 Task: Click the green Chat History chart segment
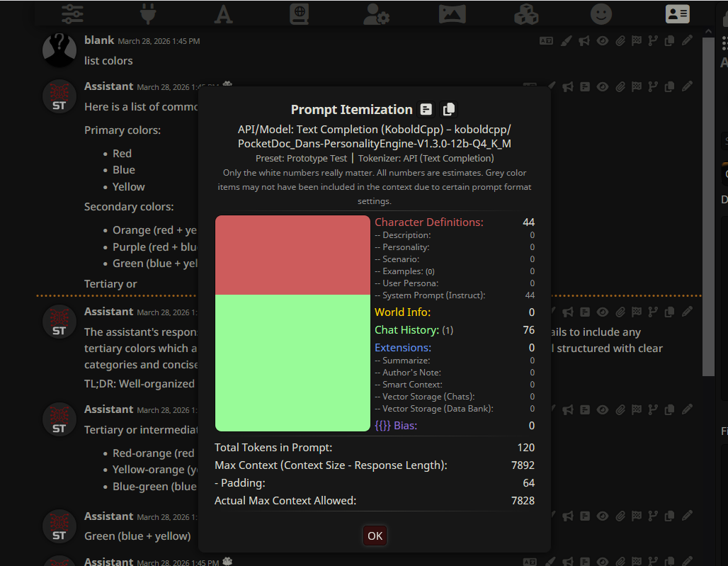click(292, 363)
